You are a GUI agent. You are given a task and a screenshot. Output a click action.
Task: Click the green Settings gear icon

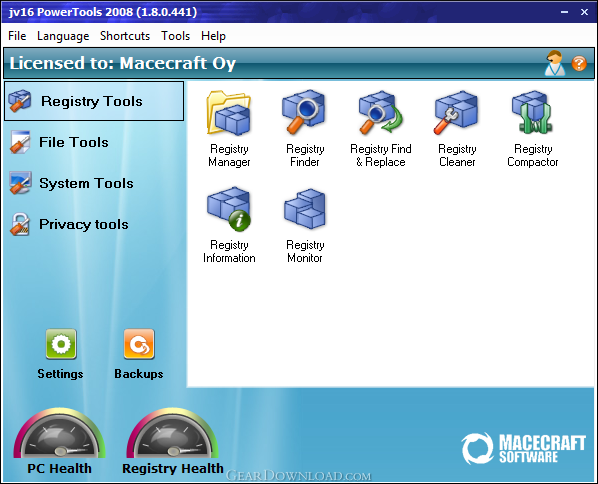point(61,344)
